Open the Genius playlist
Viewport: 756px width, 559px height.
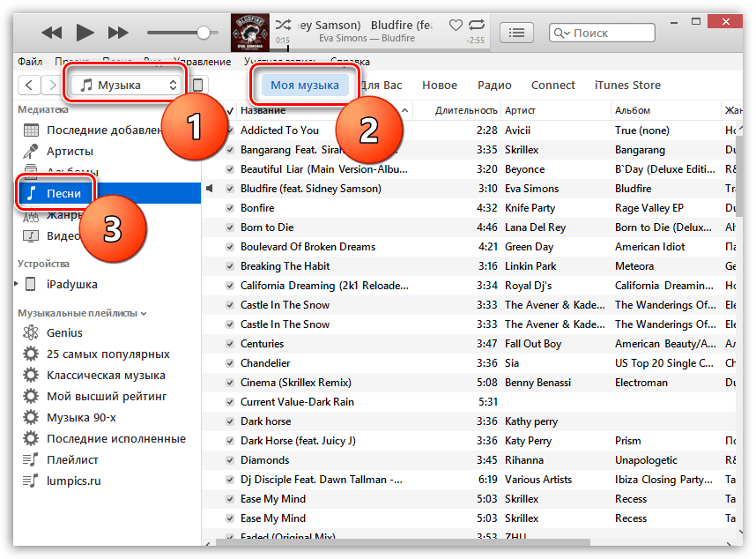tap(64, 332)
